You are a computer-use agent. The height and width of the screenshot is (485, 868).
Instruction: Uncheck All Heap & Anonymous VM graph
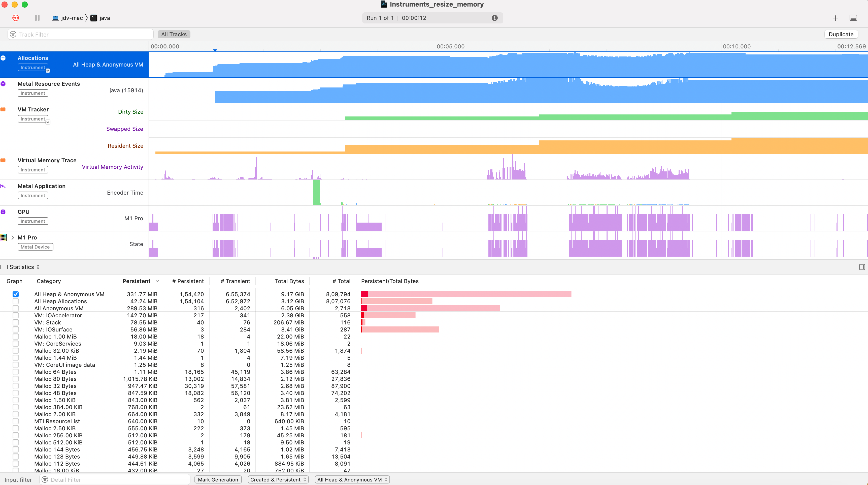point(16,294)
